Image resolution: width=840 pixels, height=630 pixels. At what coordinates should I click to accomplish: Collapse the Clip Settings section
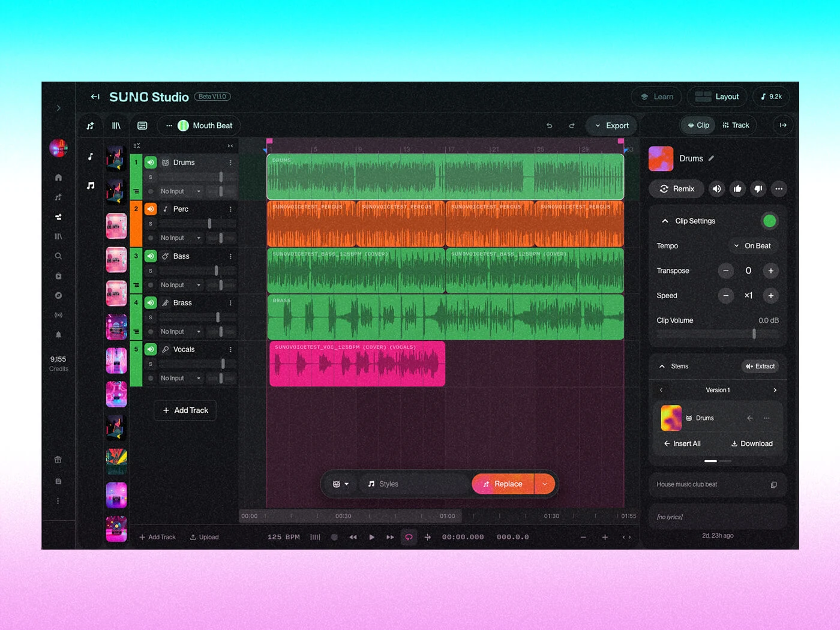click(x=665, y=221)
